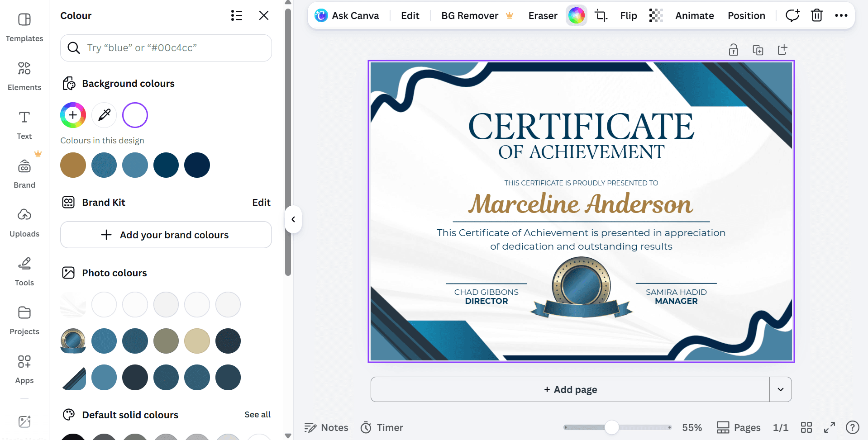Open the Pages view

coord(739,427)
